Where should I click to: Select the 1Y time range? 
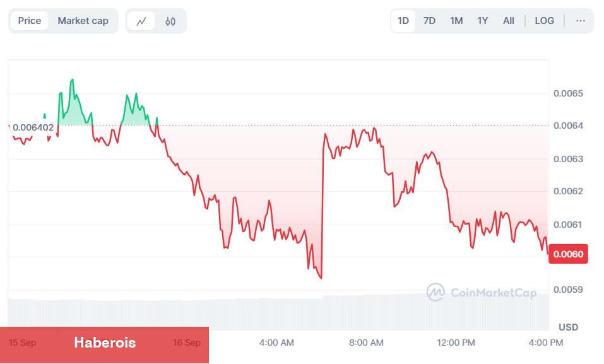click(483, 21)
